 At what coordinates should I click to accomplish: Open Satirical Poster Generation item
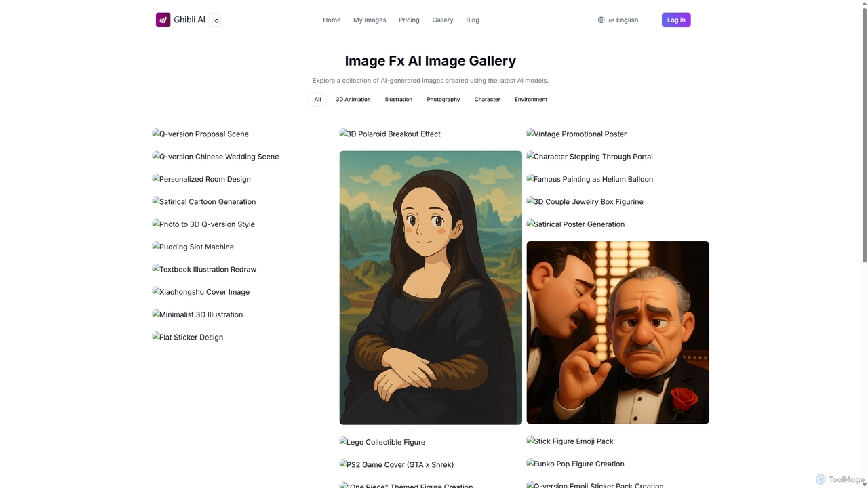(576, 224)
